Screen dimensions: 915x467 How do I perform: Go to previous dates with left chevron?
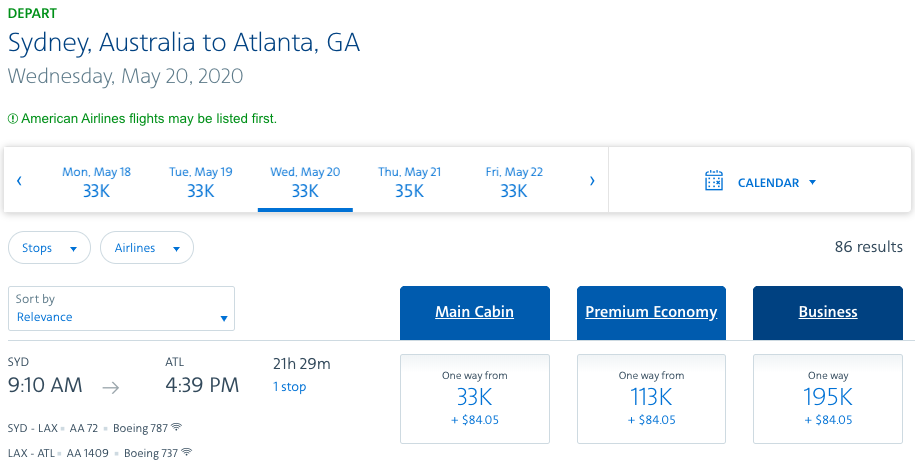[x=19, y=181]
